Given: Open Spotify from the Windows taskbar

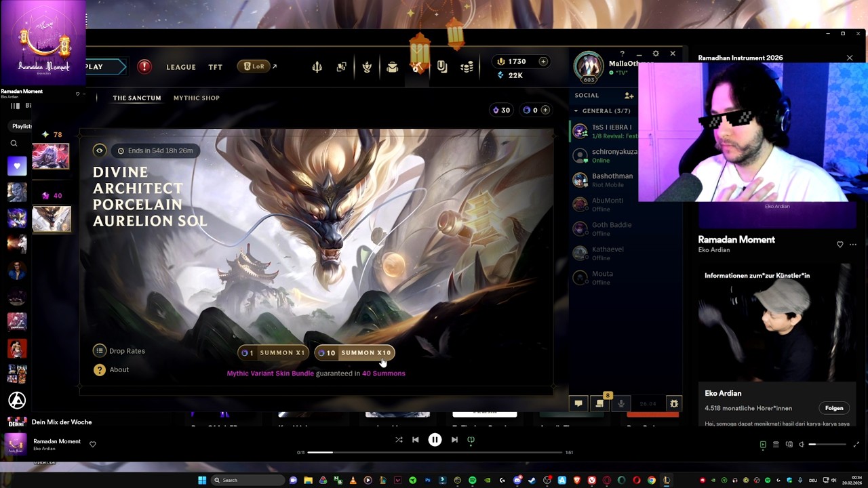Looking at the screenshot, I should tap(473, 480).
